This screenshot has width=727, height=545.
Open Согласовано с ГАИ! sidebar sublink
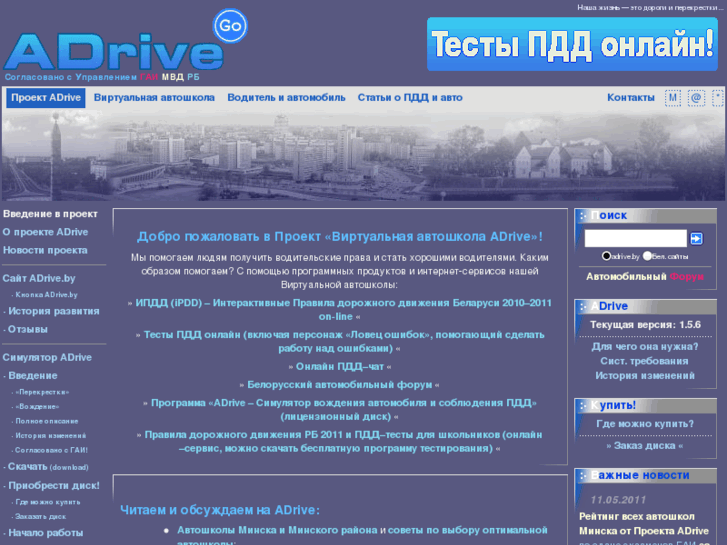click(51, 450)
